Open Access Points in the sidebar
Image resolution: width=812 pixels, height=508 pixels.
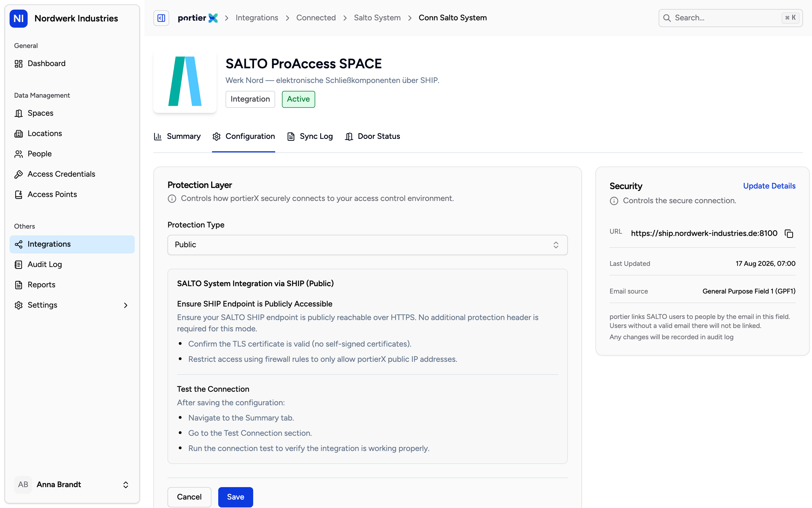click(72, 194)
